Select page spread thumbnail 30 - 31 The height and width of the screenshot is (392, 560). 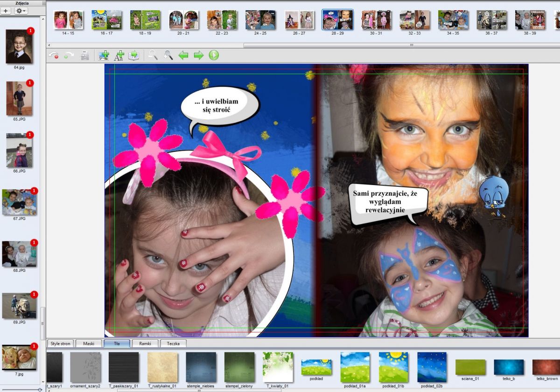[x=376, y=20]
